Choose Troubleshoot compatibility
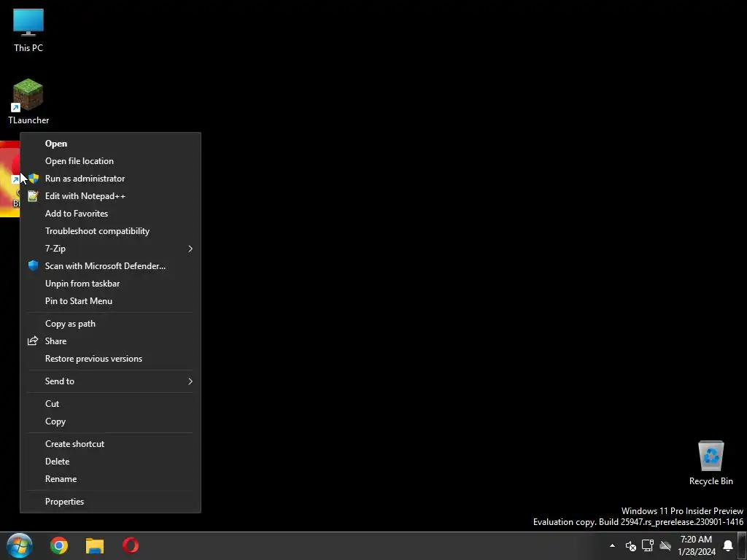 (x=110, y=231)
